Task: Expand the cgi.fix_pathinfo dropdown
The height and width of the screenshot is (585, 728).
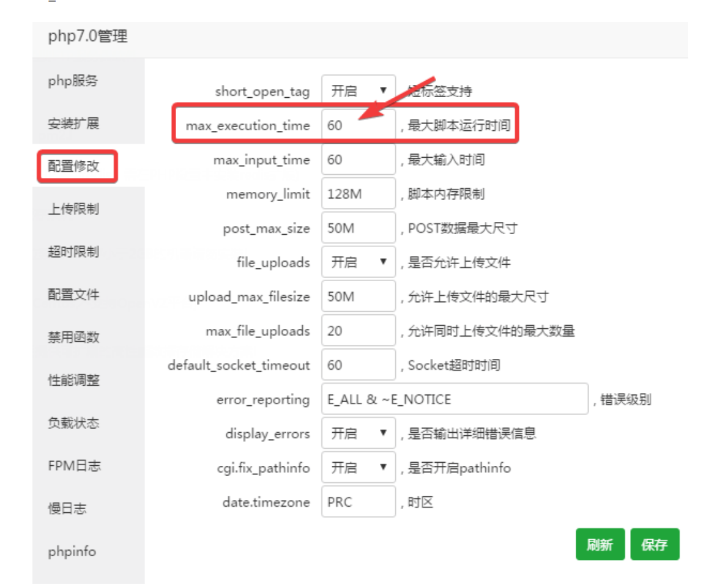Action: click(x=358, y=468)
